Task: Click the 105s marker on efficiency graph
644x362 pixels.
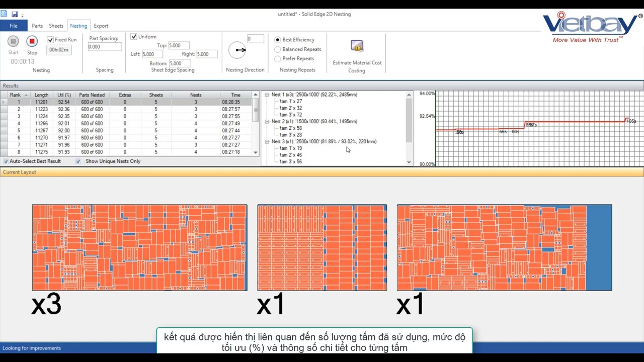Action: 631,121
